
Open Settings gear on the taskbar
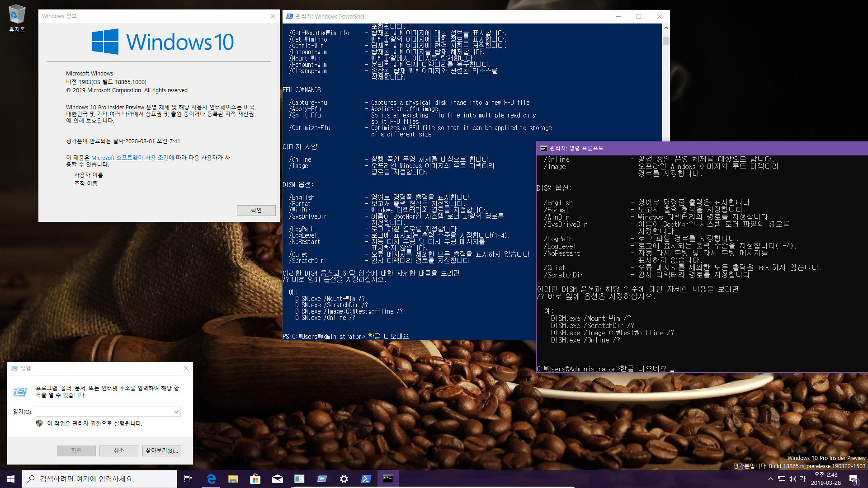(x=344, y=479)
